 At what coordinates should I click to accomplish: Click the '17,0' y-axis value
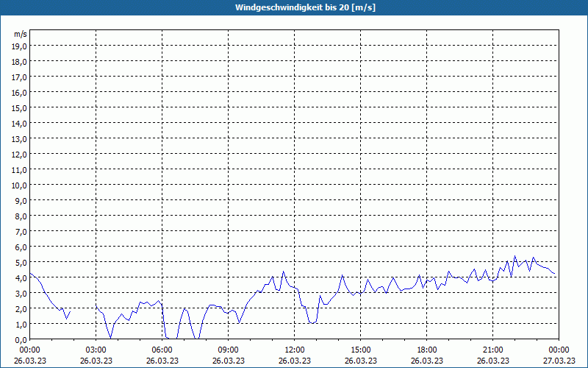click(x=19, y=77)
